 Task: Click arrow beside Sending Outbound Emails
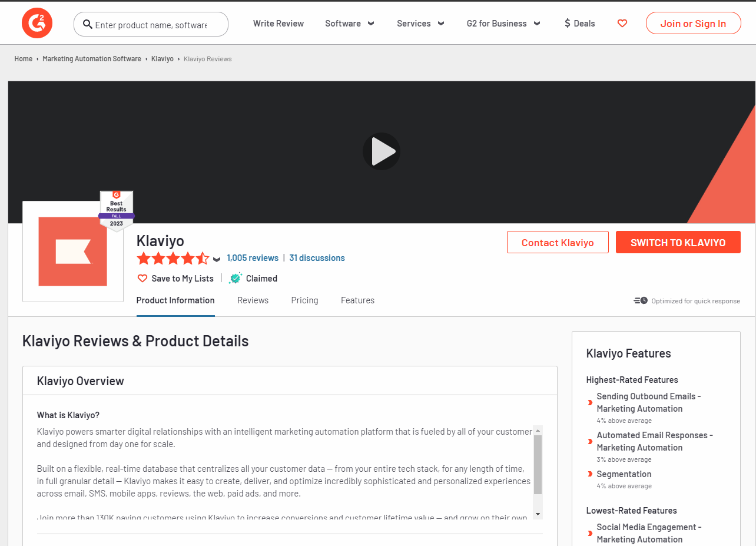[x=590, y=403]
